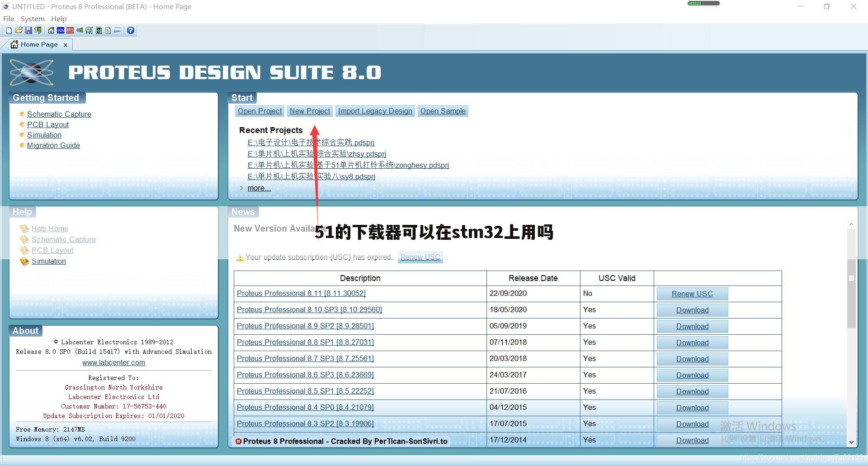The height and width of the screenshot is (466, 868).
Task: Open Proteus Professional 8.5 SP1 link
Action: [305, 391]
